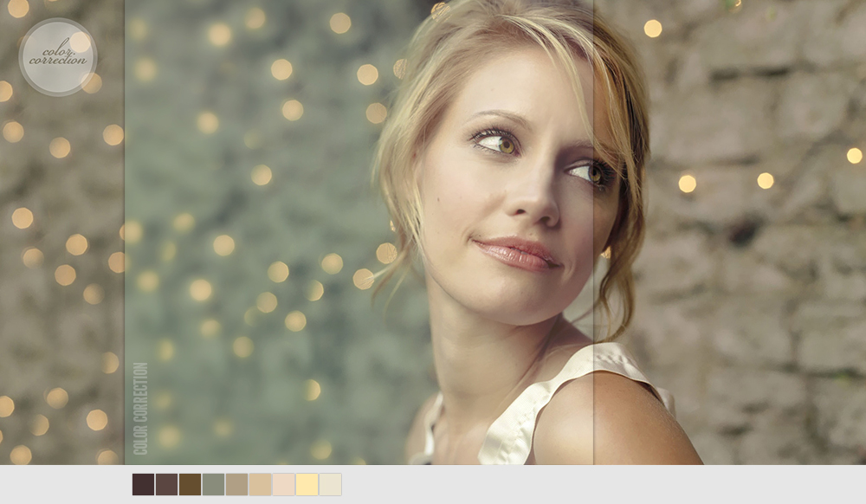Pick the light yellow swatch
This screenshot has height=504, width=866.
(307, 485)
